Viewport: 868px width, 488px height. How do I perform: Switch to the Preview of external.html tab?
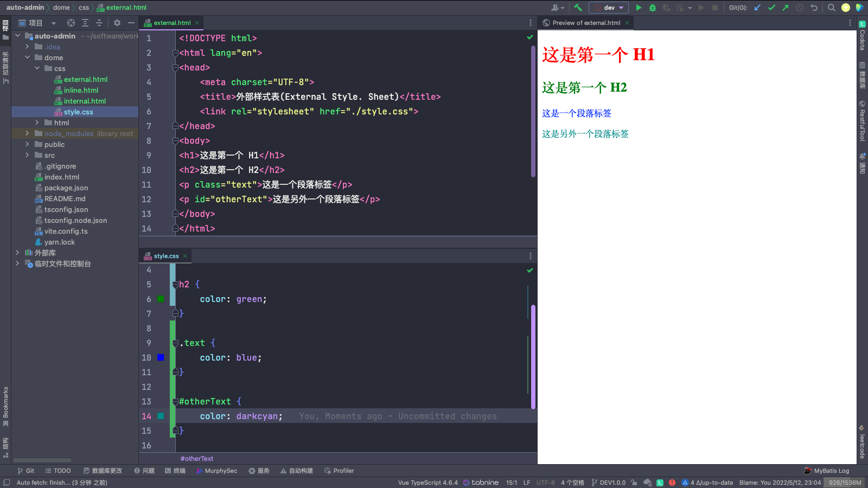pos(585,23)
